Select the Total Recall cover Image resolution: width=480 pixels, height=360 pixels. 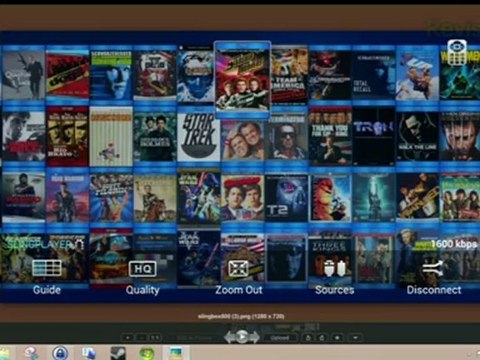tap(373, 76)
